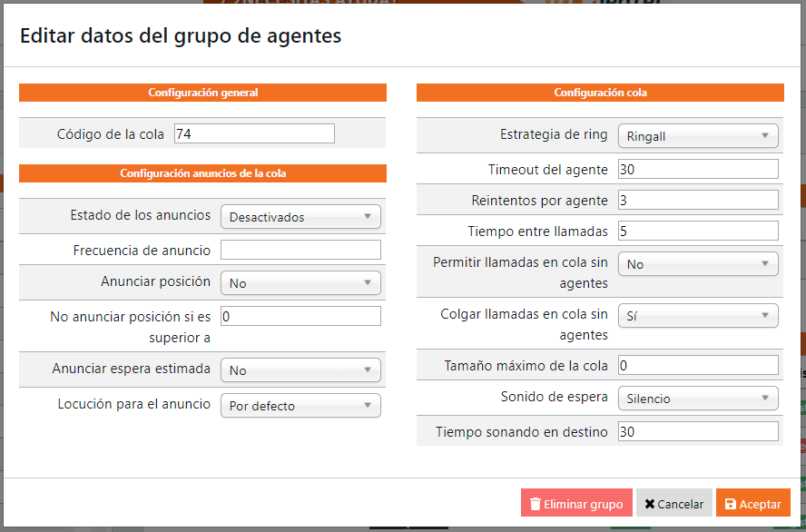Screen dimensions: 806x532
Task: Focus the Frecuencia de anuncio input
Action: tap(300, 250)
